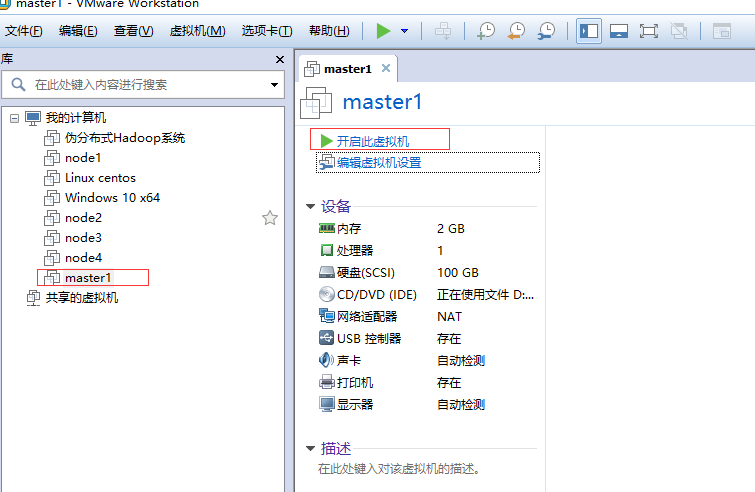
Task: Click the Send Ctrl+Alt+Del toolbar icon
Action: coord(443,31)
